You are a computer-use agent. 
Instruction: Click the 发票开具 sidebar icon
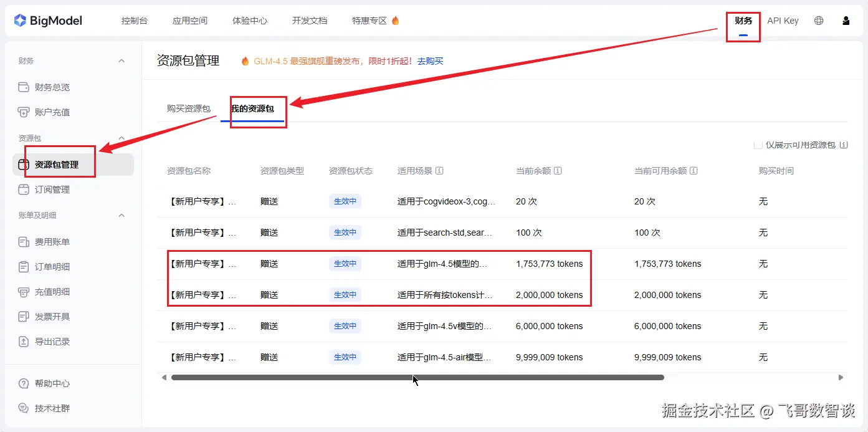[x=24, y=317]
